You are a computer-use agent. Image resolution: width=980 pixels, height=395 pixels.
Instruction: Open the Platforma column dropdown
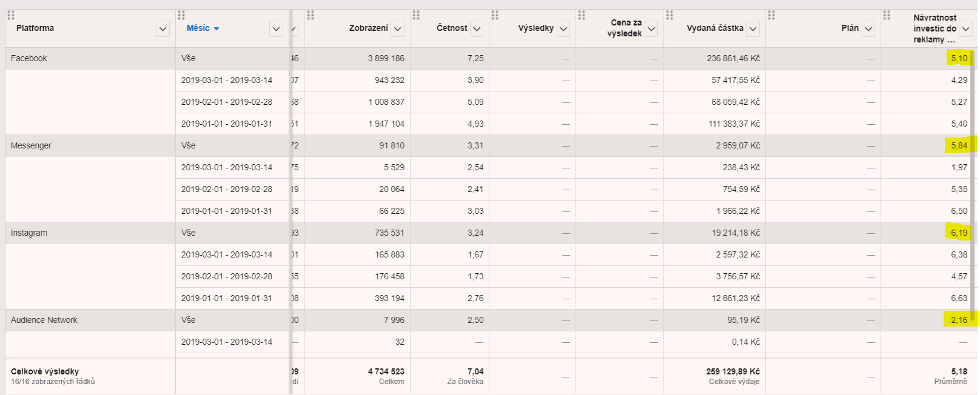pyautogui.click(x=163, y=28)
